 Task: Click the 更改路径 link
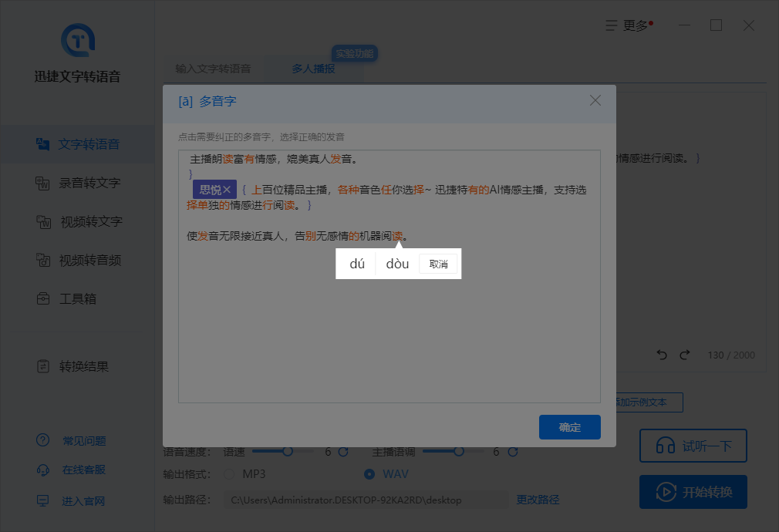point(538,500)
